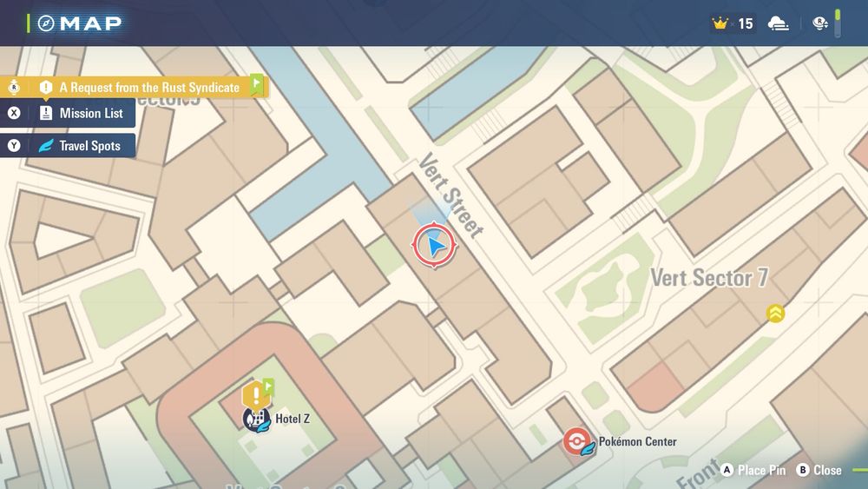Click the Mission List document icon
The width and height of the screenshot is (868, 489).
tap(46, 113)
